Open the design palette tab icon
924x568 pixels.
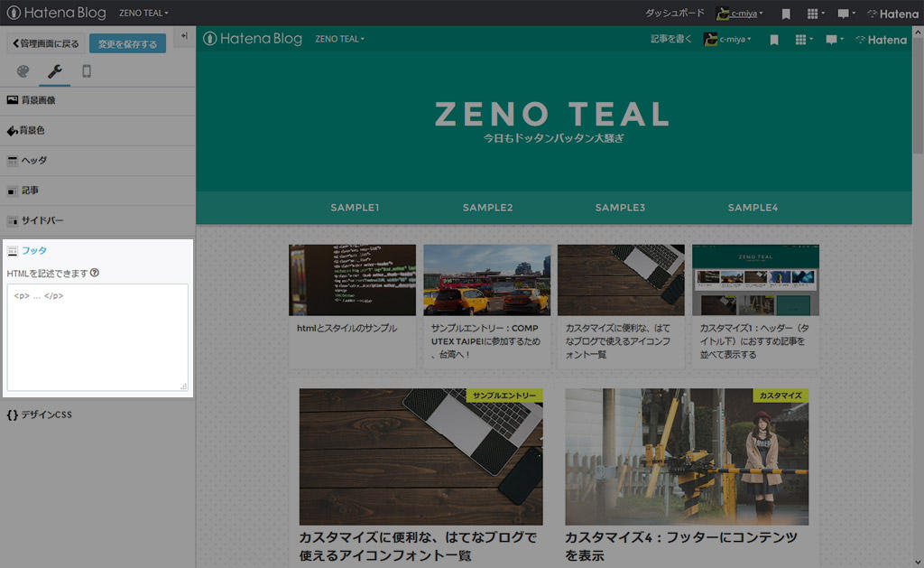23,71
